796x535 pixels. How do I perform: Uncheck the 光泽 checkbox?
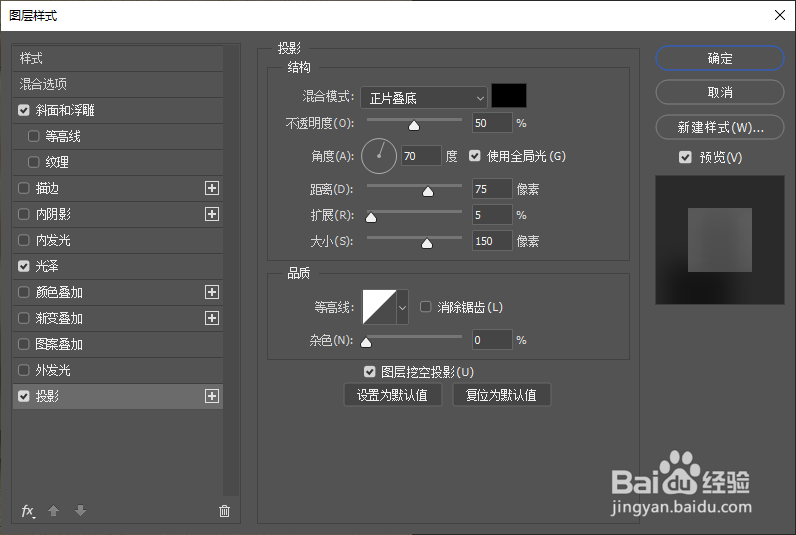coord(24,266)
